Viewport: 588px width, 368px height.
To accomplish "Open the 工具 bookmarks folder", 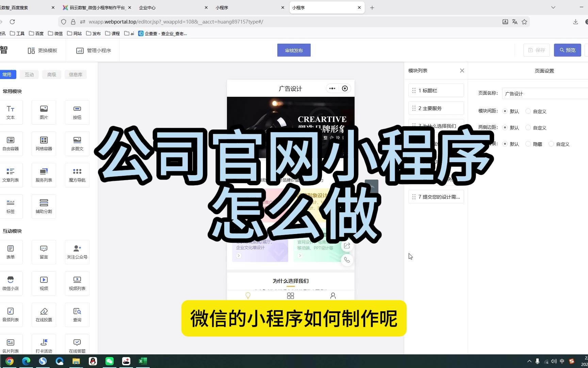I will click(x=17, y=33).
